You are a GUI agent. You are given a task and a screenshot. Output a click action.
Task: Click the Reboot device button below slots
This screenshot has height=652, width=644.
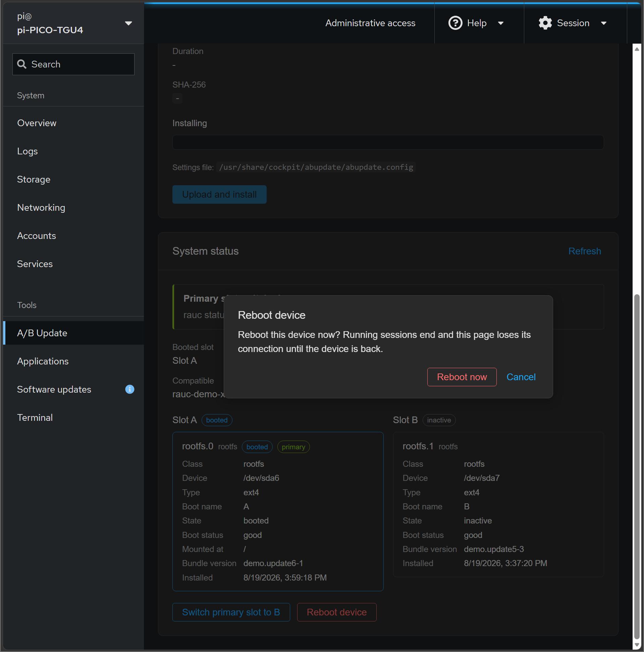(x=336, y=612)
